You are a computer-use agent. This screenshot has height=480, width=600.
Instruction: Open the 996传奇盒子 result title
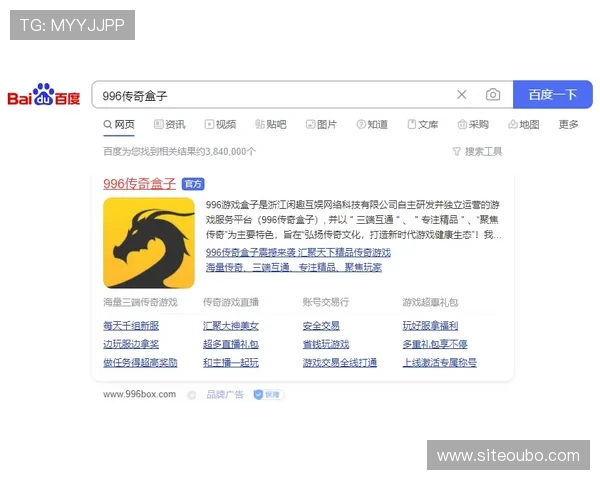click(x=139, y=184)
